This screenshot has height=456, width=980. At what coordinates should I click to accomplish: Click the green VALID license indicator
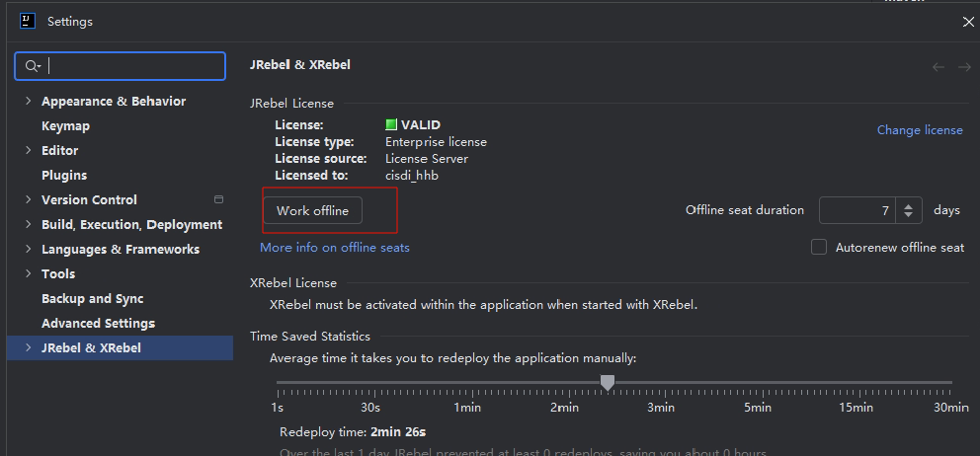[391, 125]
